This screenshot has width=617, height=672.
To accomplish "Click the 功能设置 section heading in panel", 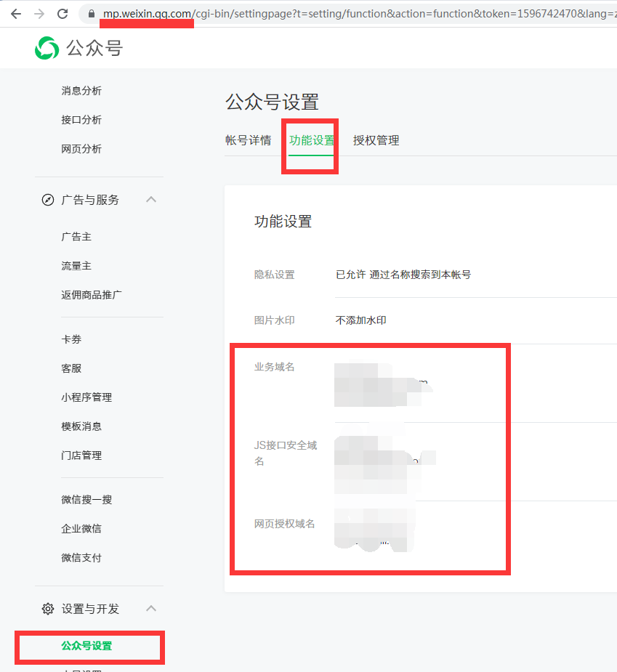I will point(283,222).
